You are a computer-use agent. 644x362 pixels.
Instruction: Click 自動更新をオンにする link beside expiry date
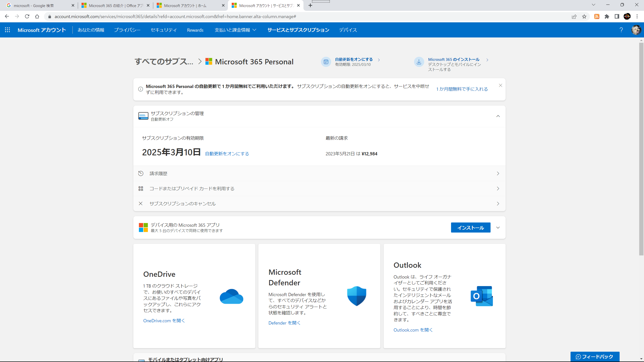tap(227, 154)
